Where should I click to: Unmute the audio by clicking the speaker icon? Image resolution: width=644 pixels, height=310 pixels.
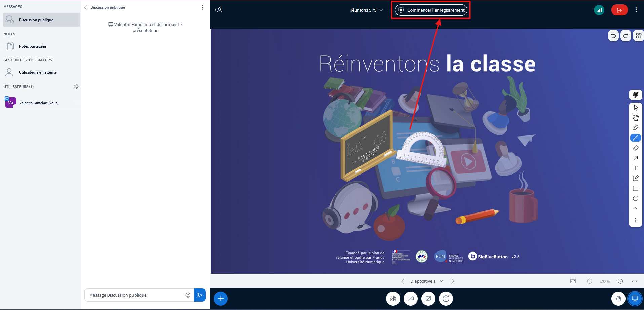pos(393,298)
